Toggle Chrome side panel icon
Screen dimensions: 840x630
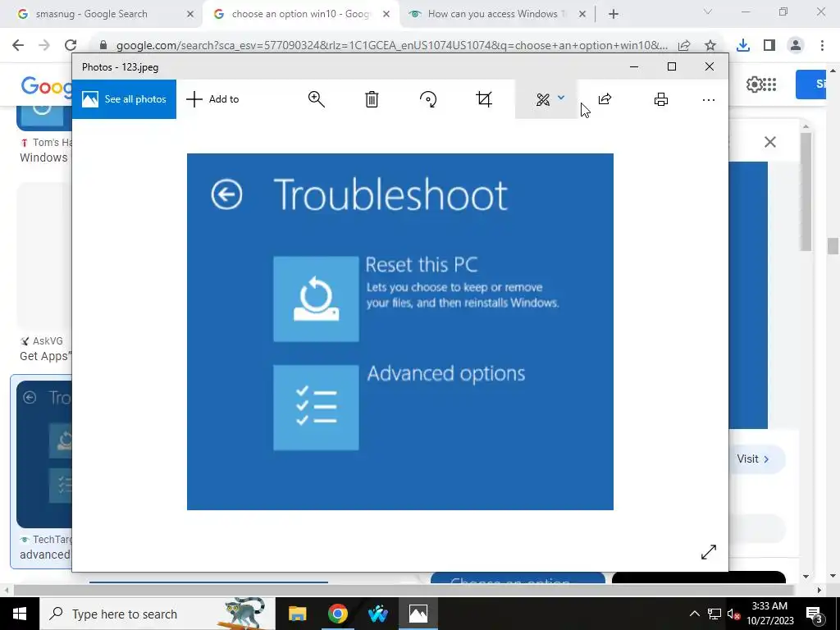point(769,46)
